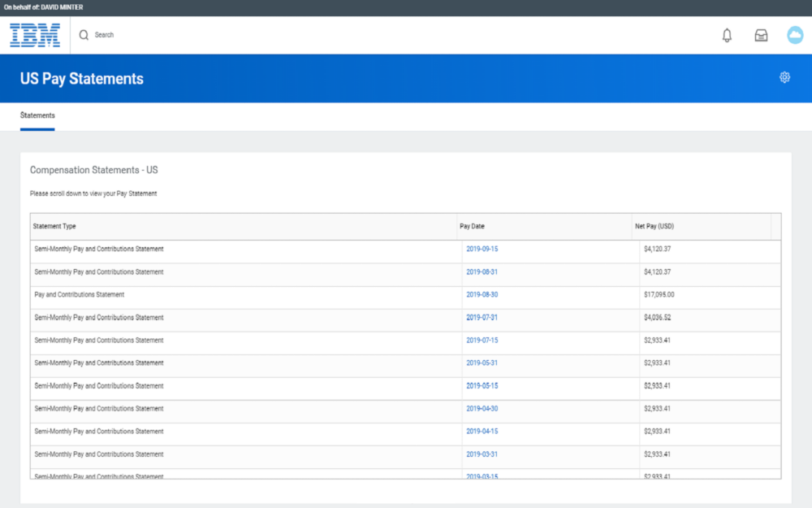Click the Net Pay (USD) column header
The height and width of the screenshot is (508, 812).
point(654,226)
